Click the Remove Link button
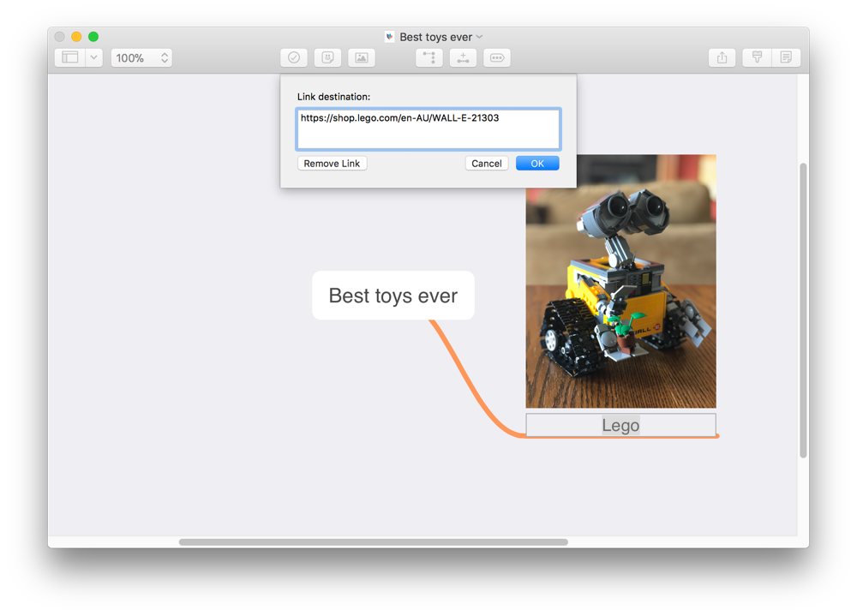857x616 pixels. pos(332,164)
